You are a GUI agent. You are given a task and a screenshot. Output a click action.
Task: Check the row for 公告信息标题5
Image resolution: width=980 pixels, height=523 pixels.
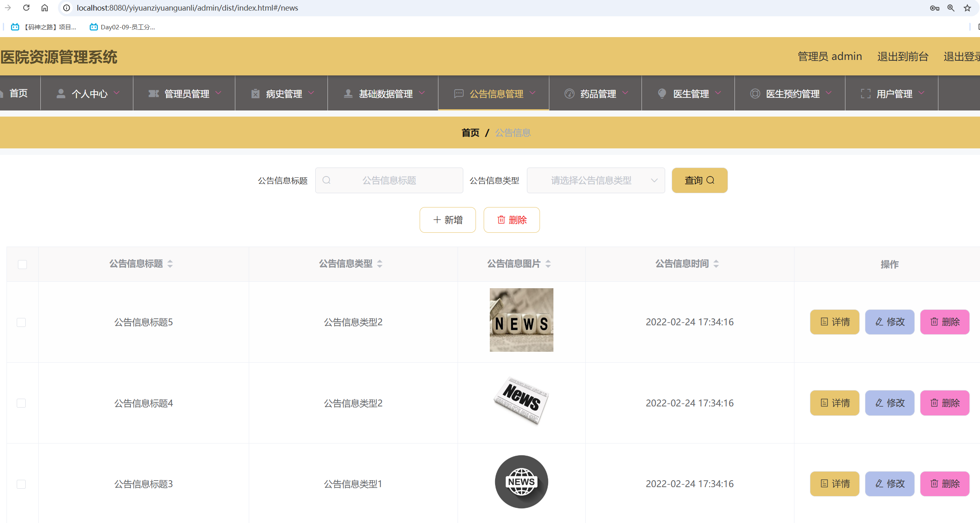pyautogui.click(x=21, y=322)
